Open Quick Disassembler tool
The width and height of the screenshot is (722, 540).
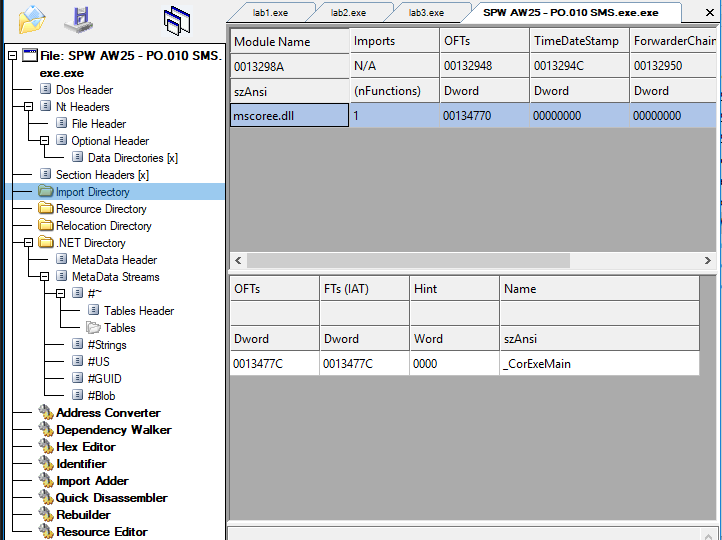[111, 498]
